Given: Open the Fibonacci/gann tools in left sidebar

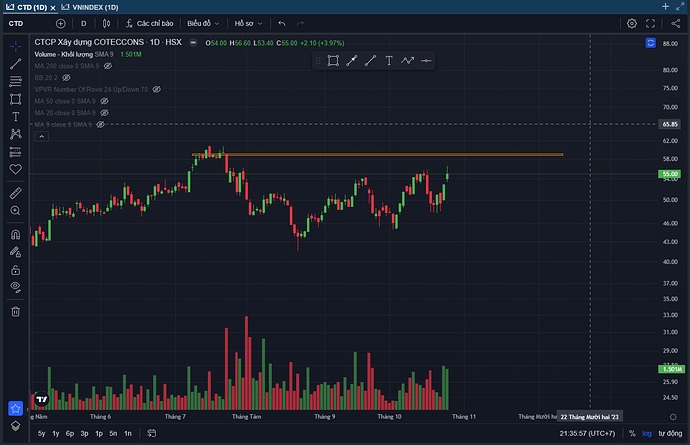Looking at the screenshot, I should (15, 81).
